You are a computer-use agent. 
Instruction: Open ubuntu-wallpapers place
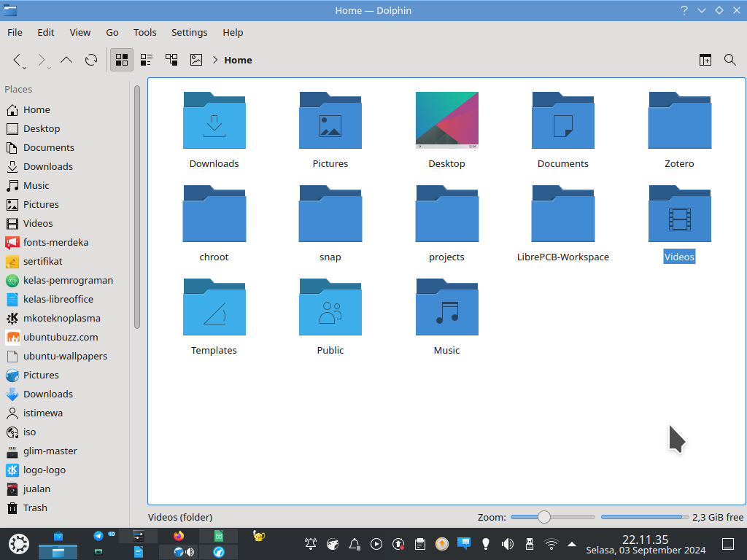(x=66, y=356)
